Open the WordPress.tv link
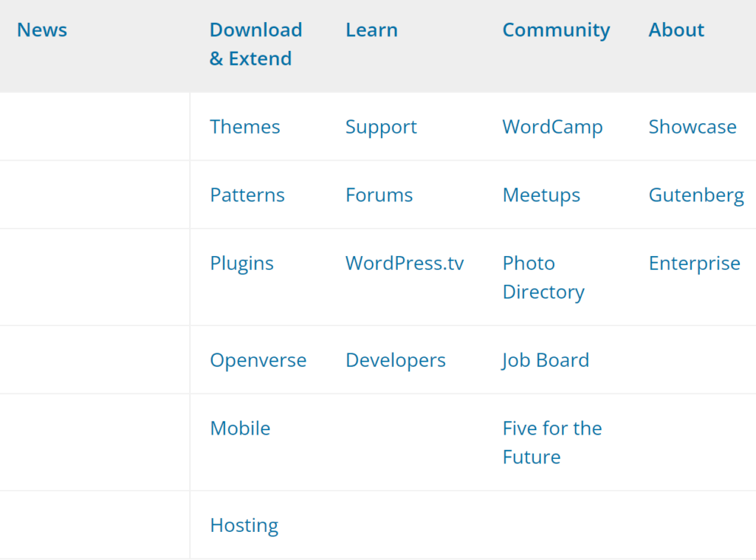The image size is (756, 560). click(405, 263)
